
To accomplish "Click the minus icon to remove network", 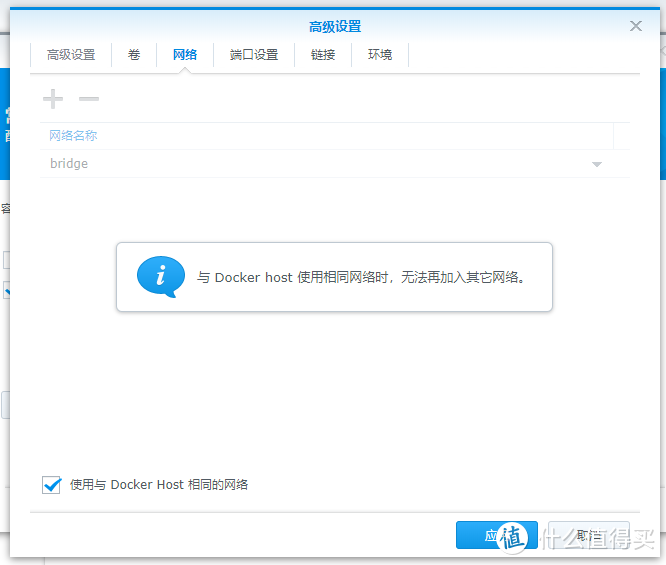I will pos(89,99).
